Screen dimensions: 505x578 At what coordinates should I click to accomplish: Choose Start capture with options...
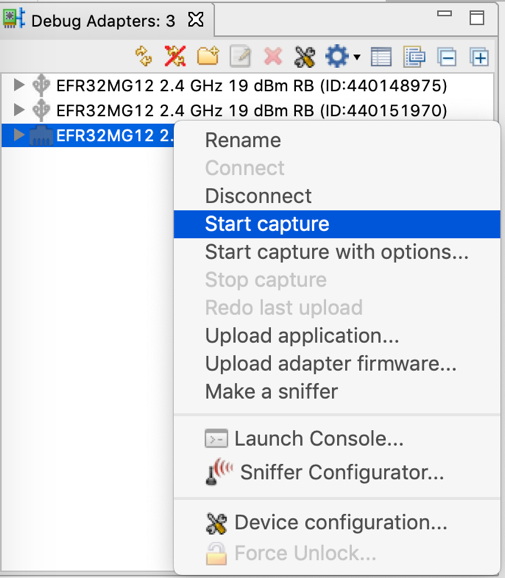[337, 252]
